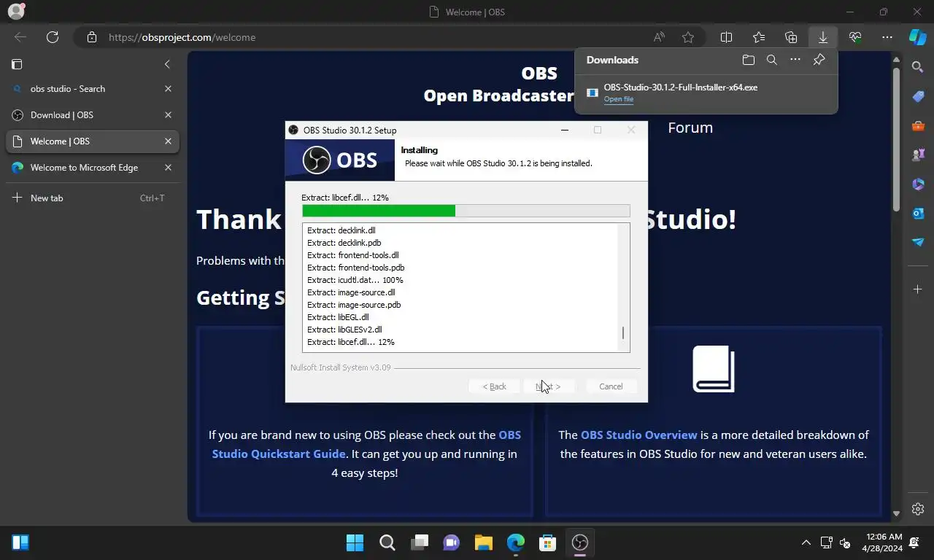Screen dimensions: 934x560
Task: Open Games chess icon in sidebar
Action: point(918,155)
